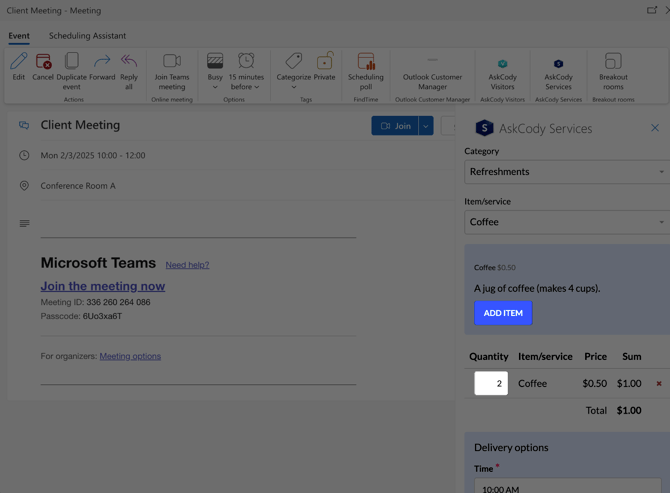Click the Reply all icon

[129, 61]
